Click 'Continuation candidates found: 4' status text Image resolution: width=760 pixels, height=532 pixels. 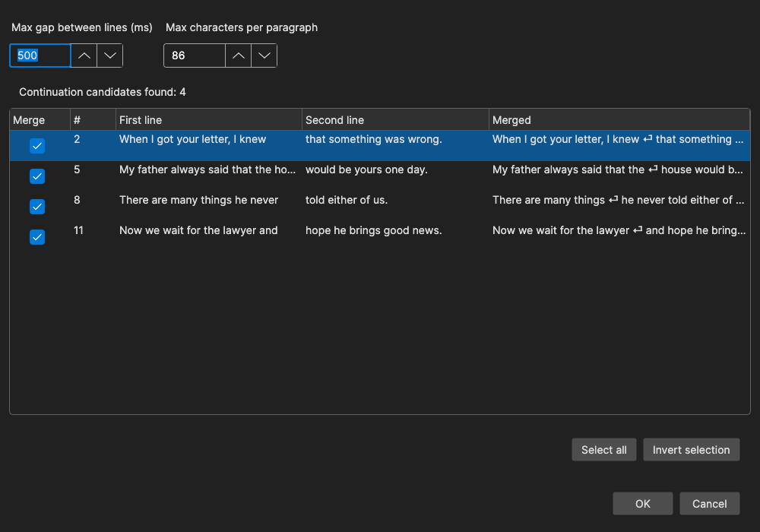tap(103, 92)
